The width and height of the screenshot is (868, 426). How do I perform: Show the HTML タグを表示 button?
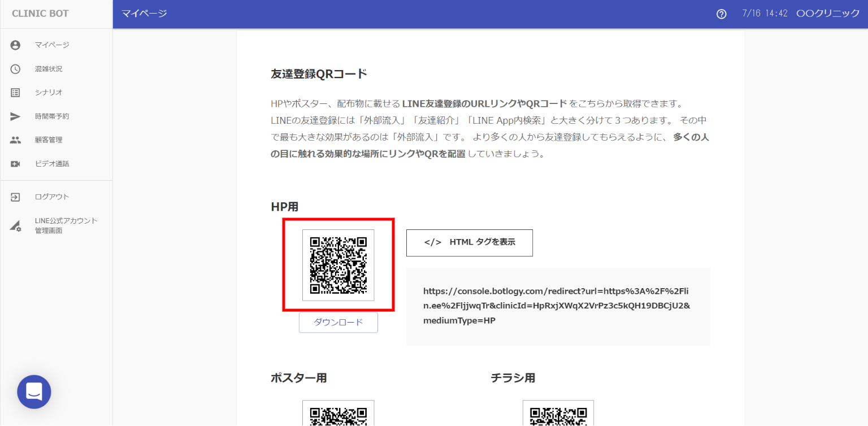(x=470, y=243)
